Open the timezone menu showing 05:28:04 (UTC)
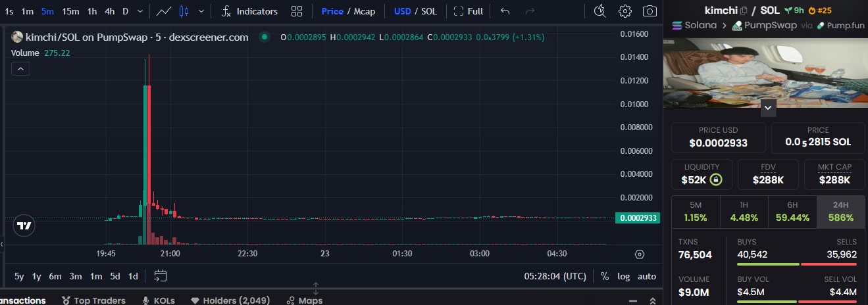 tap(555, 276)
